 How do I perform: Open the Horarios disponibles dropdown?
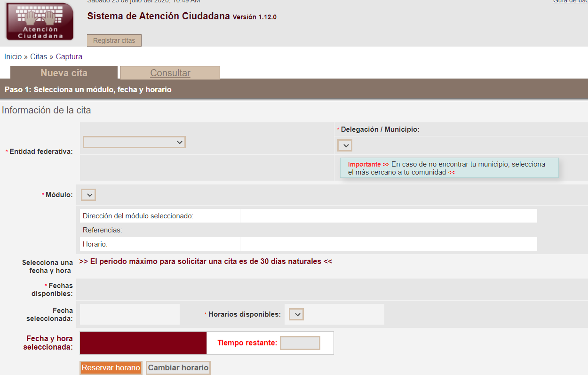[x=296, y=314]
